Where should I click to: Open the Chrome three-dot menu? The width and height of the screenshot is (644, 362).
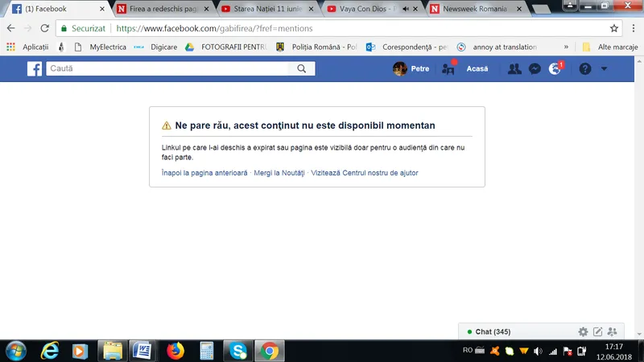[x=632, y=27]
